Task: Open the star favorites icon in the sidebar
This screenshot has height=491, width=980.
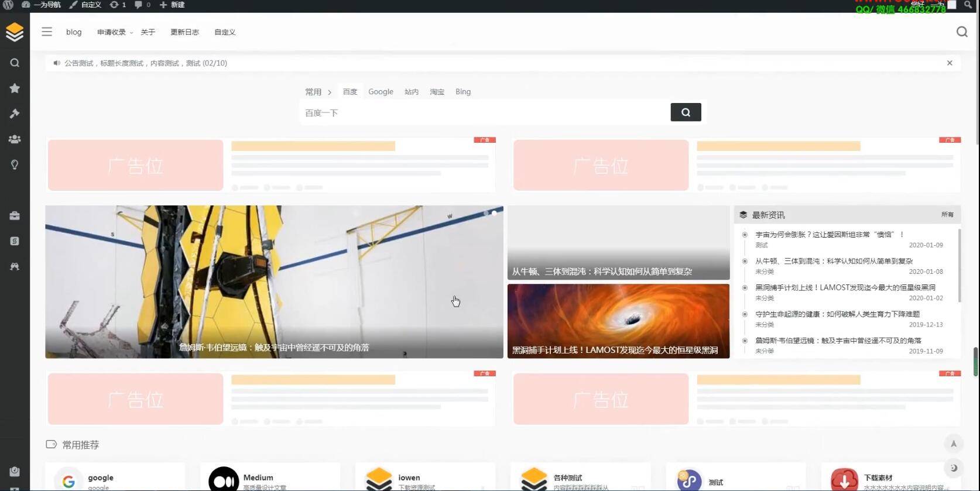Action: [15, 88]
